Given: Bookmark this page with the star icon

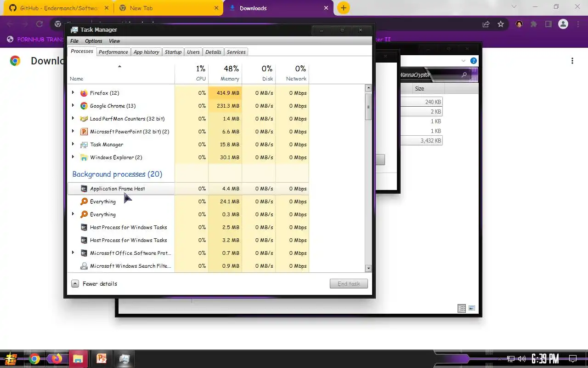Looking at the screenshot, I should 501,24.
